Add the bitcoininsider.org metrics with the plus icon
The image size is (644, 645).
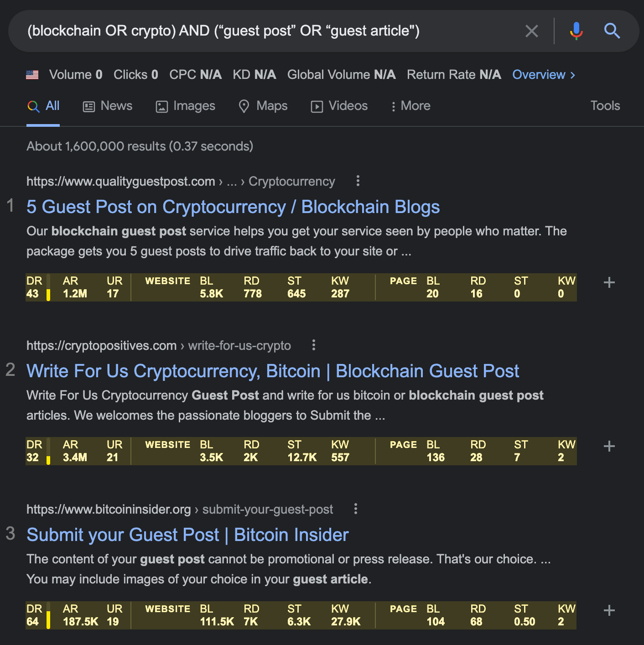pos(609,610)
